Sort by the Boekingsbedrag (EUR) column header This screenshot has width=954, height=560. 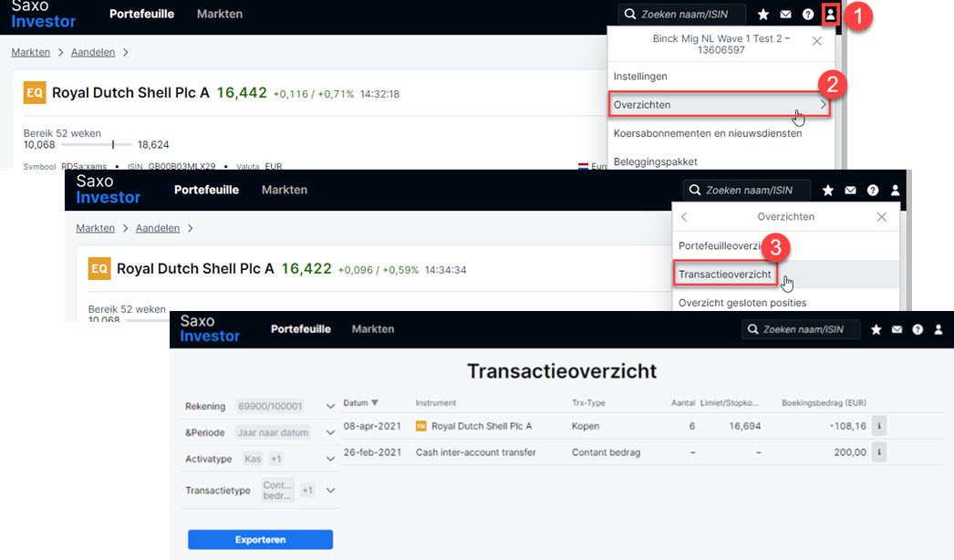824,403
